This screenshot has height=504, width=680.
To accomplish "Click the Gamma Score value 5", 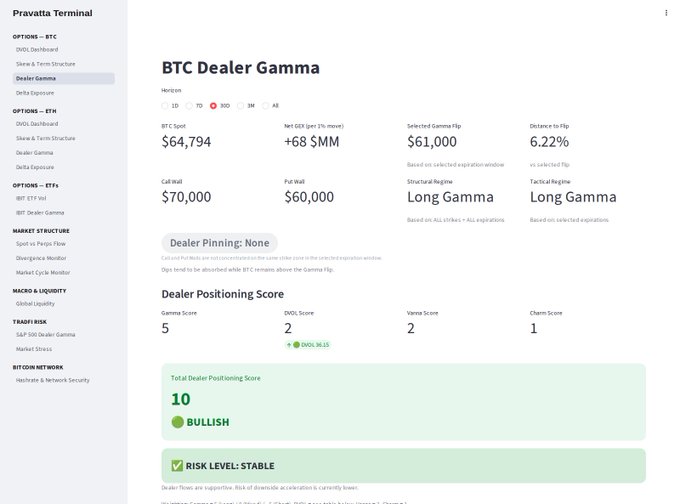I will point(165,328).
